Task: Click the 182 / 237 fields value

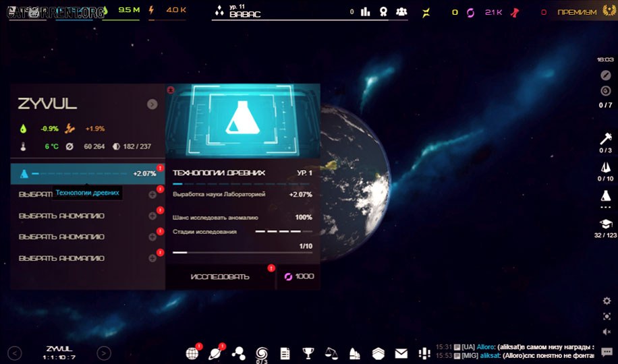Action: (137, 146)
